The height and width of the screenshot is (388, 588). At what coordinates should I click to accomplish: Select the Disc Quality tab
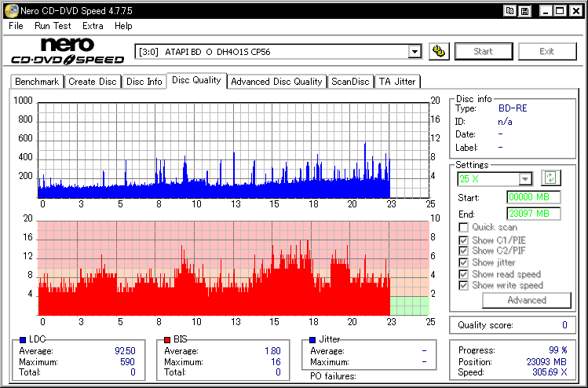pyautogui.click(x=196, y=80)
